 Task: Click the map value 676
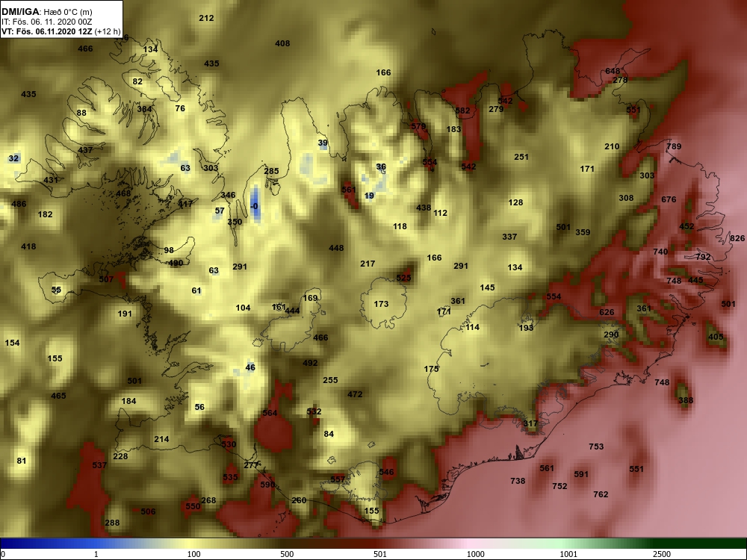[x=669, y=199]
